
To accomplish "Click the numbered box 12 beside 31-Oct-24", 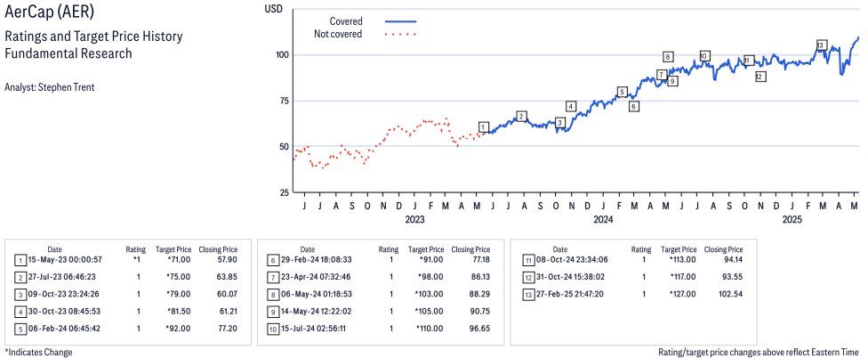I will [x=528, y=277].
